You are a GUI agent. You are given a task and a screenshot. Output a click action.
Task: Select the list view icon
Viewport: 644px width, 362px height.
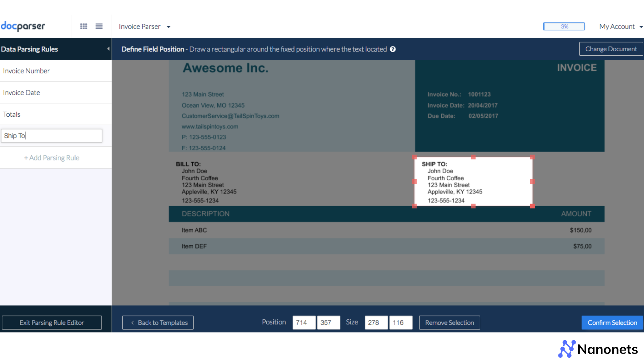pos(99,26)
